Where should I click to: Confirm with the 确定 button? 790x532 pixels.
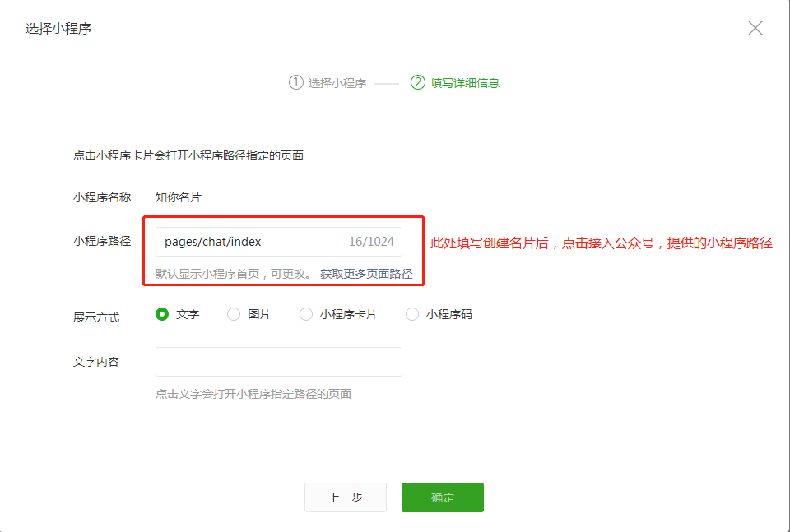pos(443,497)
